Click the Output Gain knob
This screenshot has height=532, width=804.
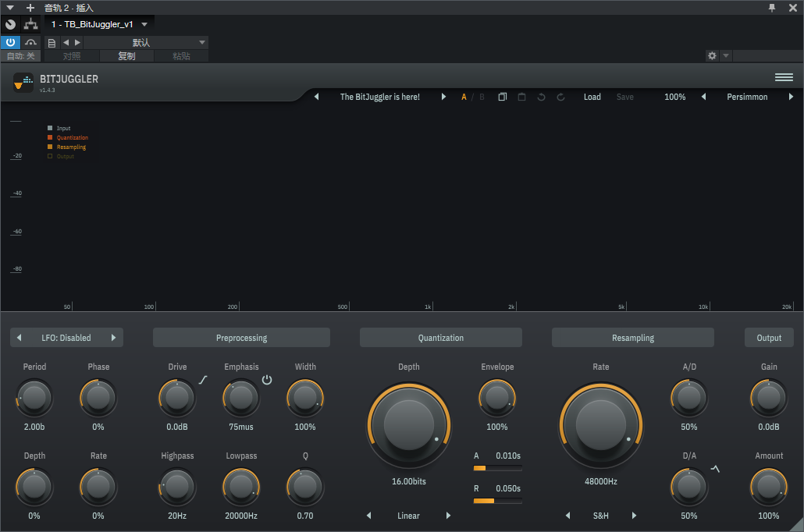tap(769, 398)
